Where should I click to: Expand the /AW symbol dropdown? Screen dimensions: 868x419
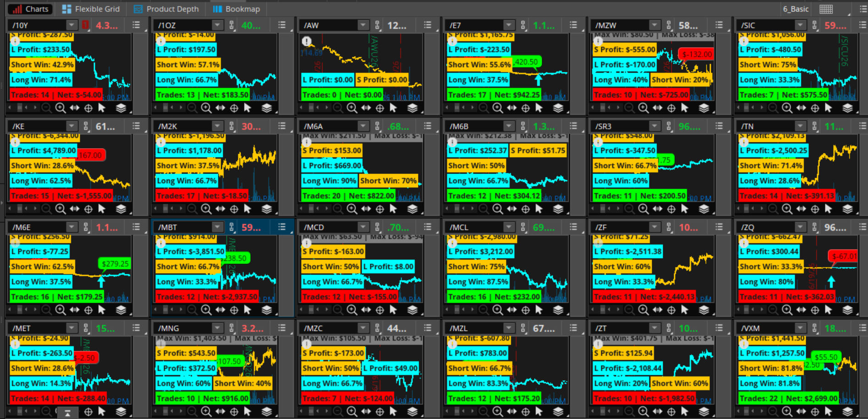click(x=363, y=25)
